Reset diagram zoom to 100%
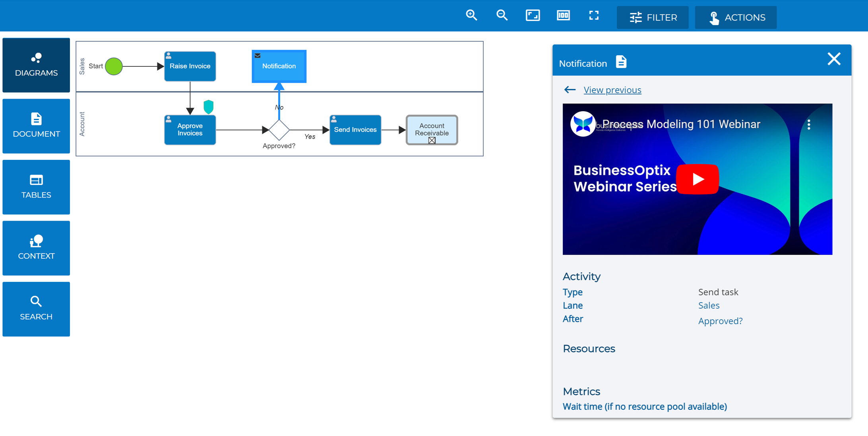This screenshot has width=868, height=436. pos(563,15)
